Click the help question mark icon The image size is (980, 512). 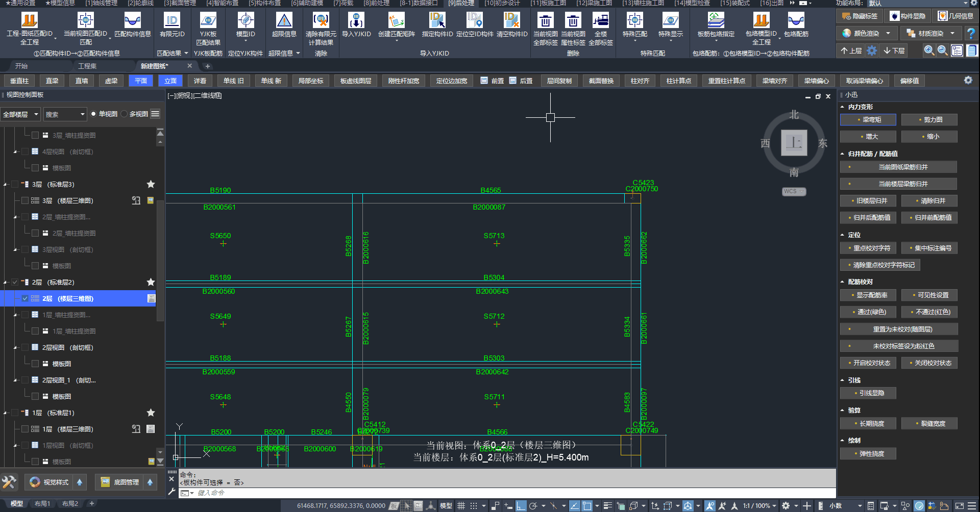[x=971, y=33]
